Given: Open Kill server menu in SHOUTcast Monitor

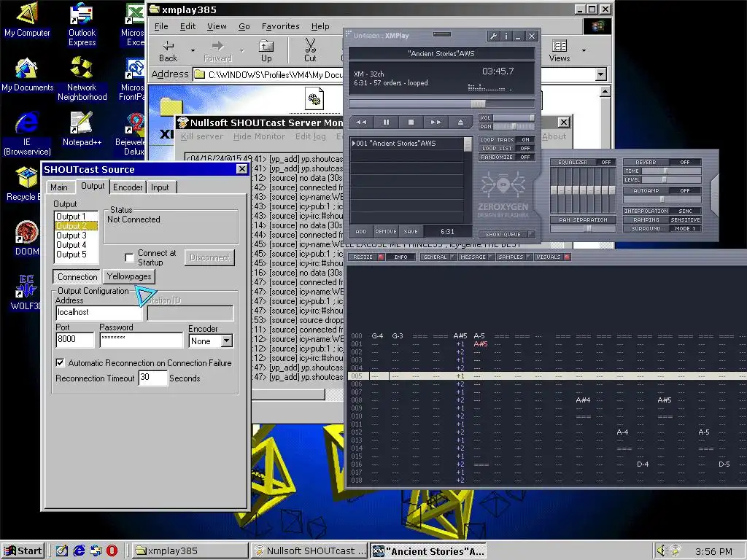Looking at the screenshot, I should [x=202, y=136].
